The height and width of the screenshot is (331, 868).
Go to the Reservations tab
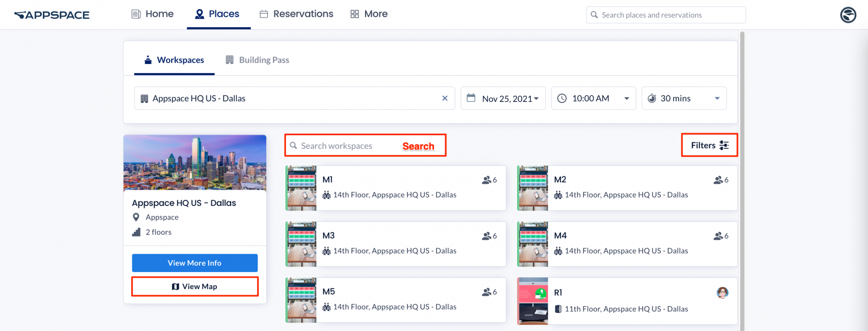click(x=297, y=14)
